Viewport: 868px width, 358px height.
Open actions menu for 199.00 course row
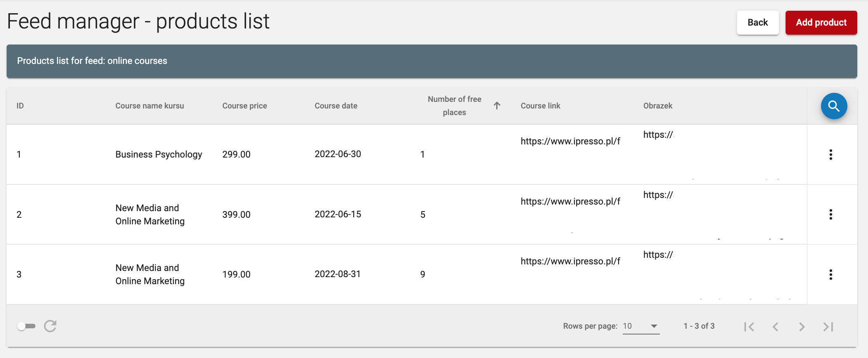(830, 275)
